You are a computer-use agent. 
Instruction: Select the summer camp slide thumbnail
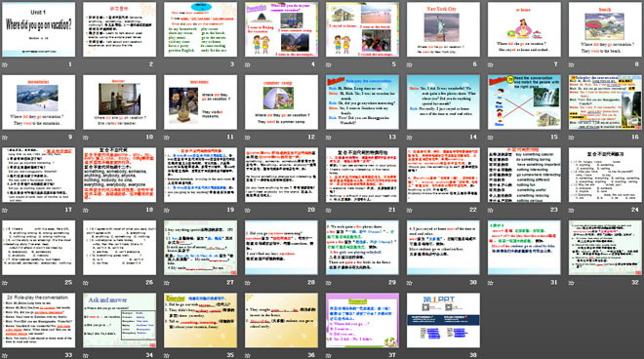pos(281,102)
